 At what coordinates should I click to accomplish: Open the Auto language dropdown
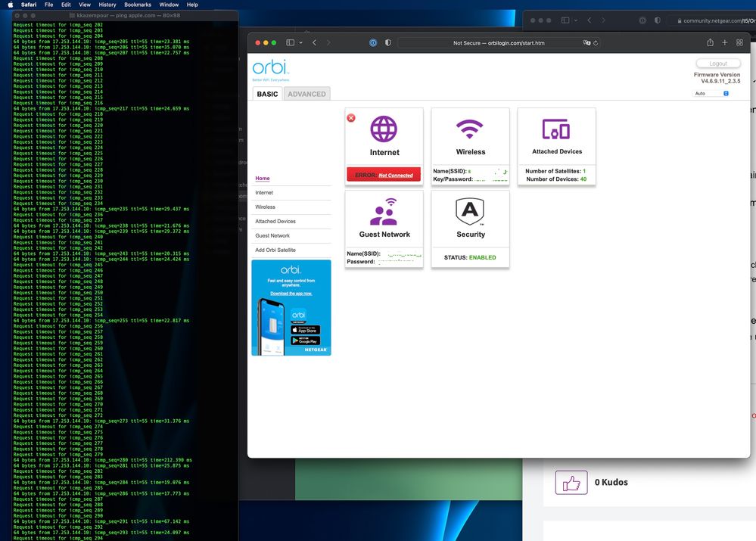pos(711,94)
